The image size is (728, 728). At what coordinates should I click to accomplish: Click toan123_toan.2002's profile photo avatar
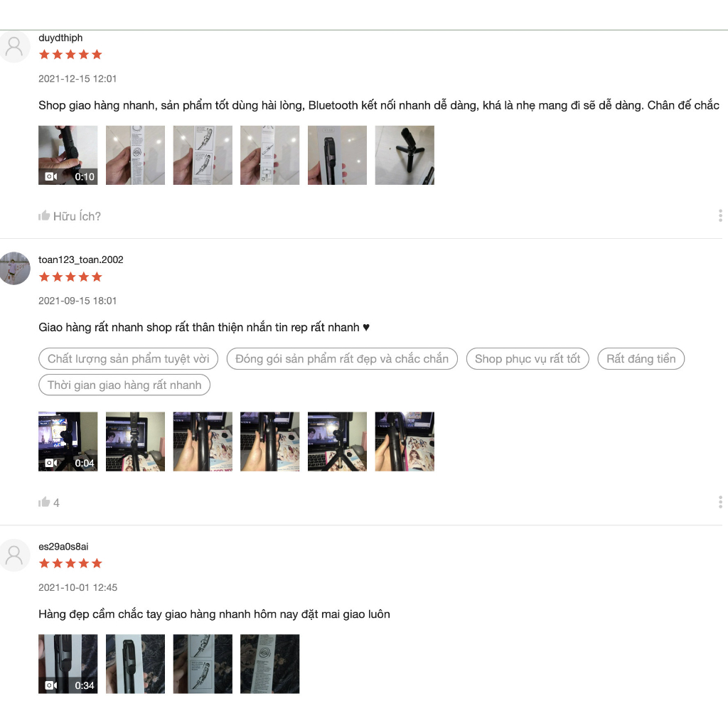pyautogui.click(x=14, y=268)
